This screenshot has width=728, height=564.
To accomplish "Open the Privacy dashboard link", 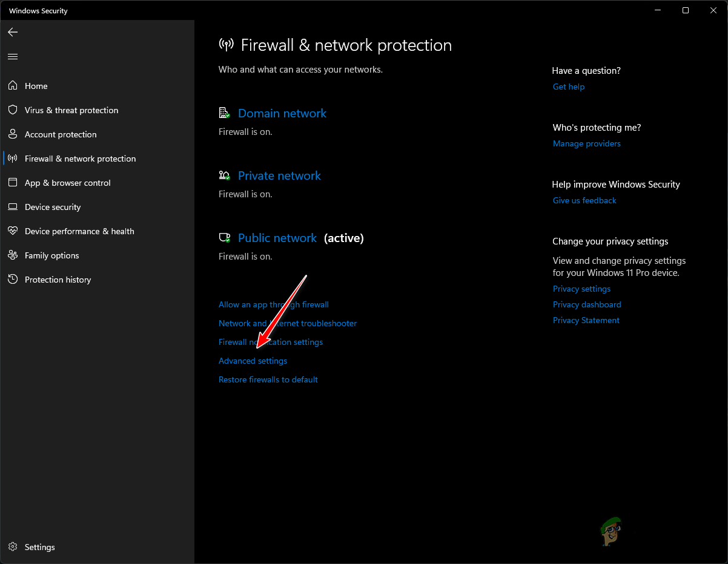I will 586,304.
